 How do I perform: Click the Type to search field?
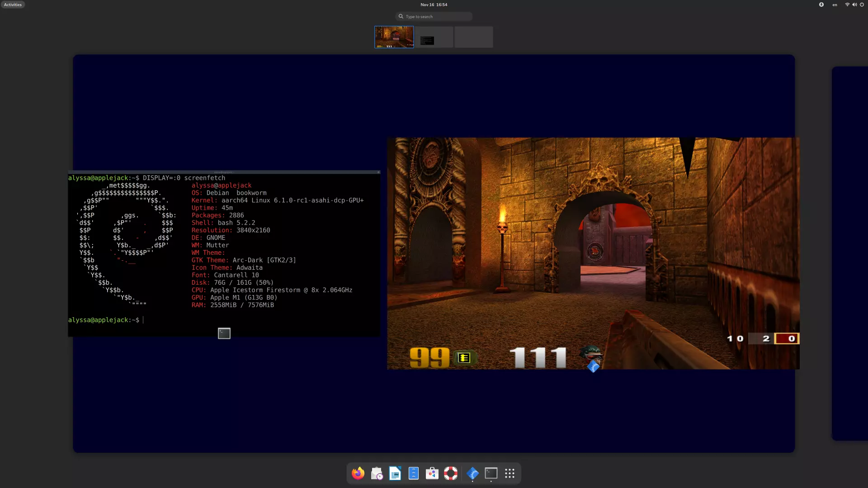pyautogui.click(x=434, y=17)
